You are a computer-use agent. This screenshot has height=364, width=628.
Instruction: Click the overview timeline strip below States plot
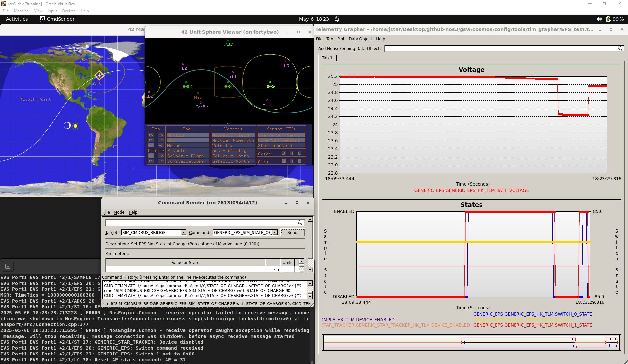tap(471, 342)
